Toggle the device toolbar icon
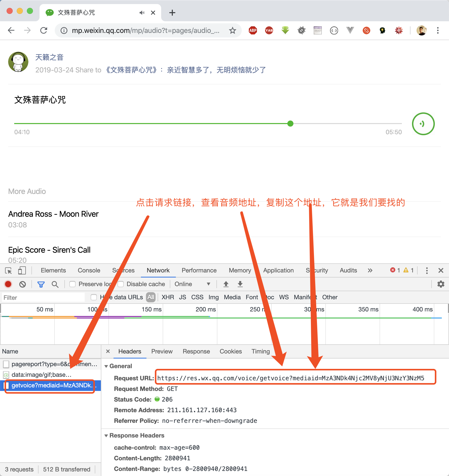Screen dimensions: 449x476 click(x=22, y=270)
